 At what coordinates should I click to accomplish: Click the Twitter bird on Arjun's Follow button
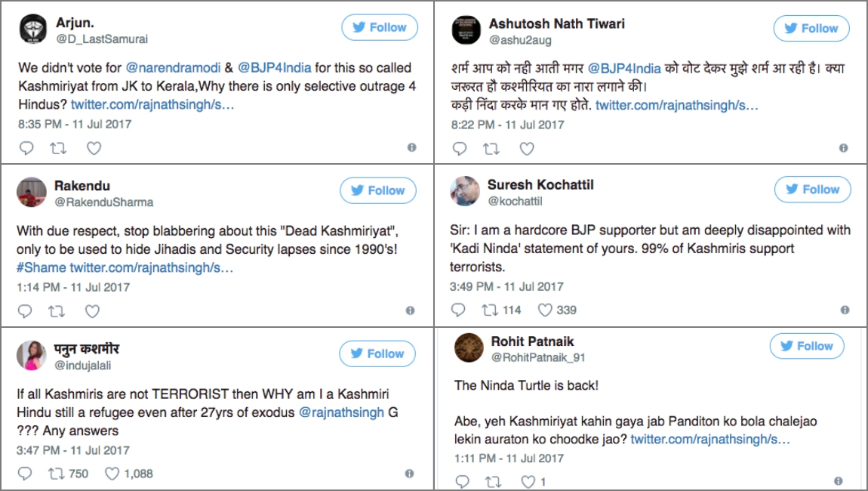[358, 26]
